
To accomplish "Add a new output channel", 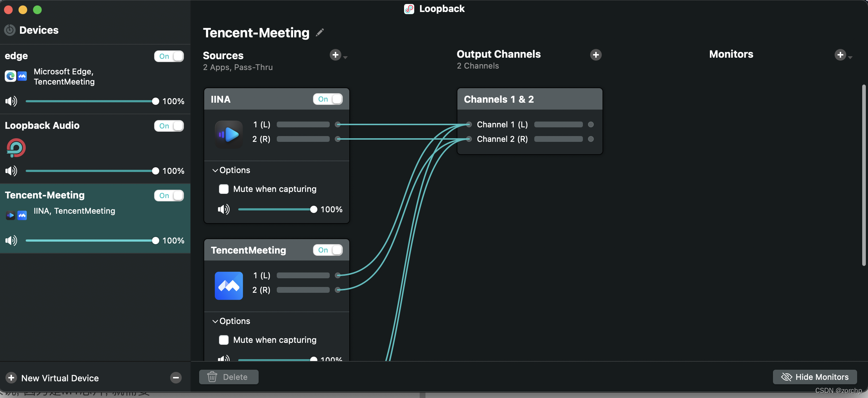I will coord(596,55).
